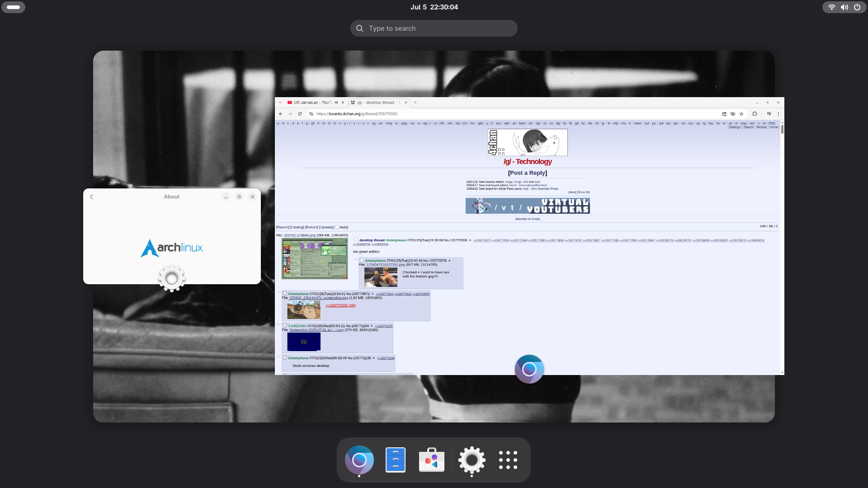868x488 pixels.
Task: Click the browser address bar URL
Action: pos(357,114)
